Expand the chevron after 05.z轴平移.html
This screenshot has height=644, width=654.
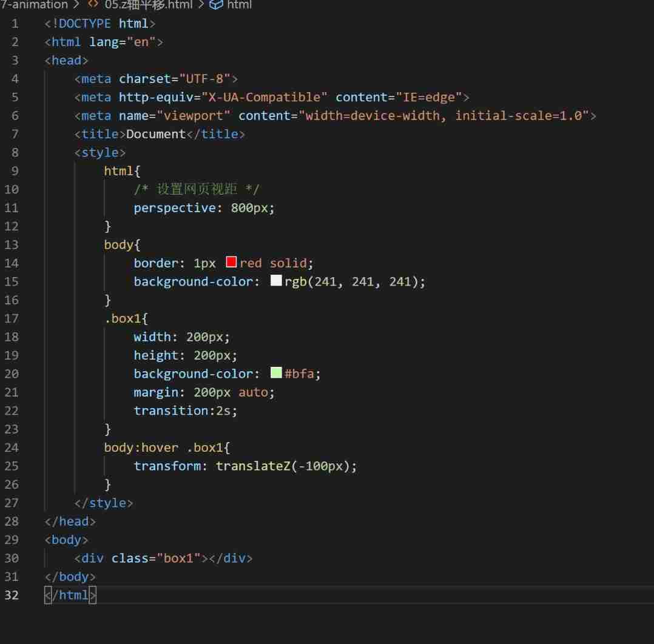pos(200,5)
